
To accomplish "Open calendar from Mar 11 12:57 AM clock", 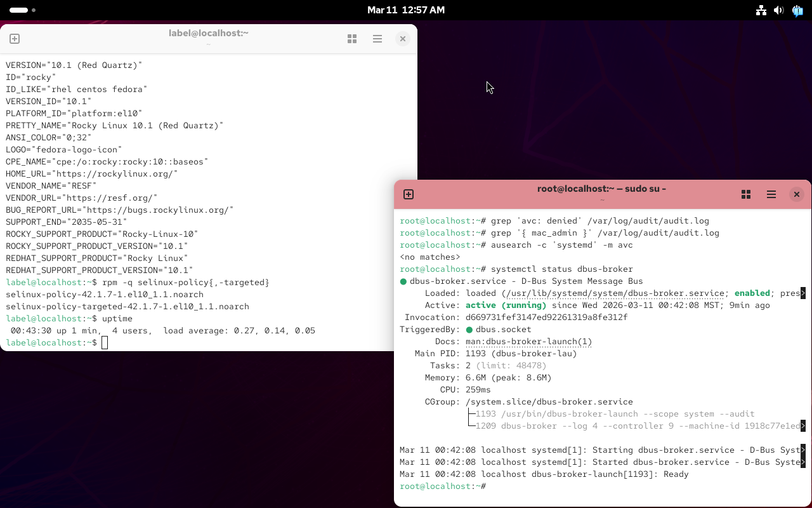I will click(406, 10).
